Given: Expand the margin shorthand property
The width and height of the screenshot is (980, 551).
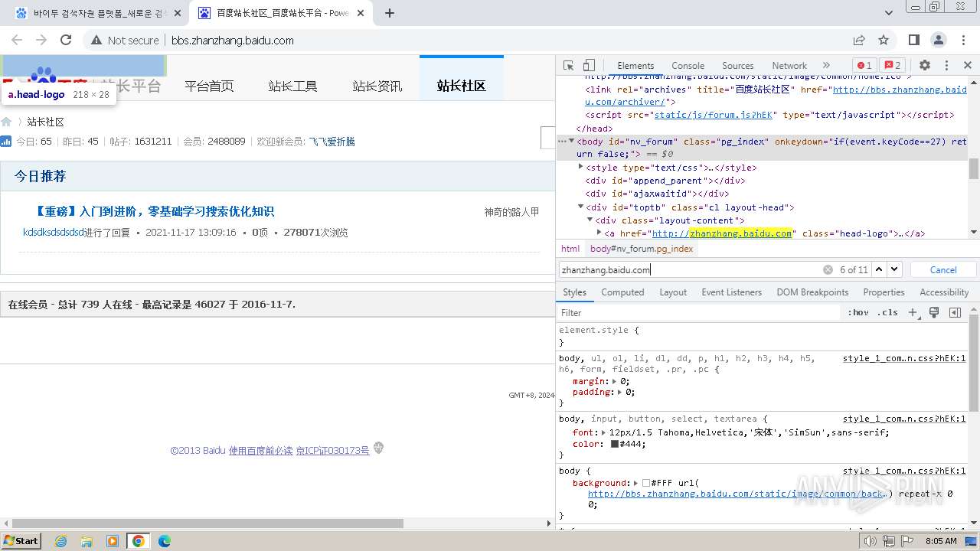Looking at the screenshot, I should coord(614,380).
